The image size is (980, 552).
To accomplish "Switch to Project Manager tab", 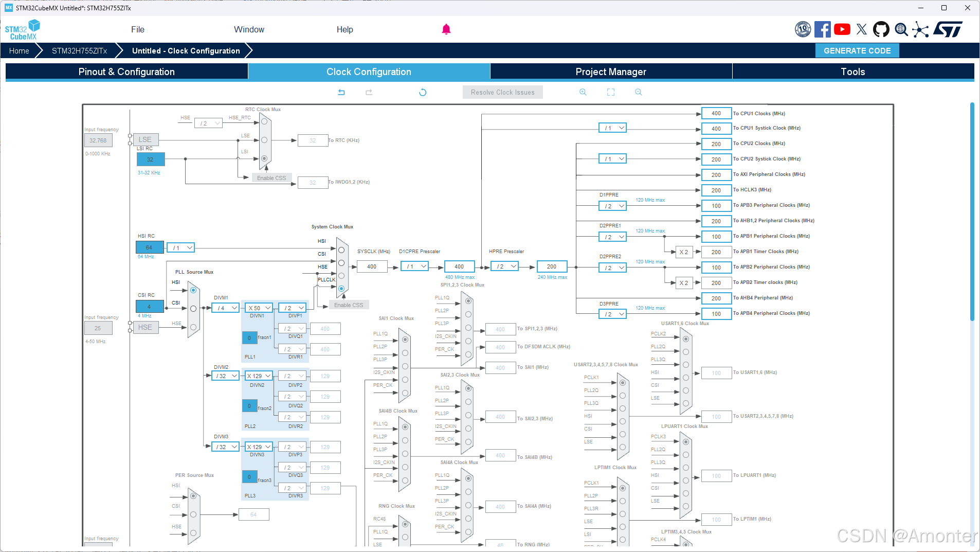I will 611,72.
